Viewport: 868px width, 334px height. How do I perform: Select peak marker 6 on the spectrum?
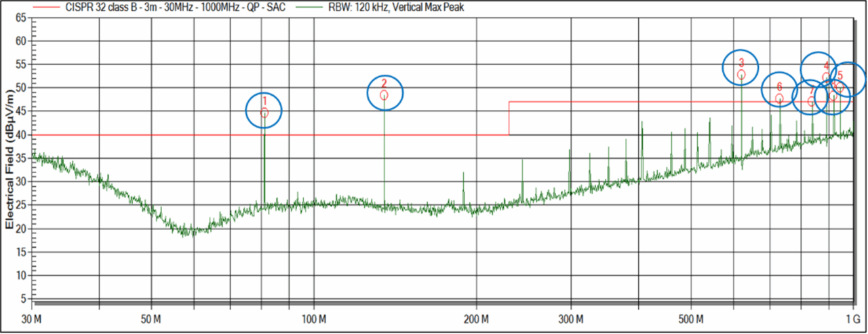coord(779,98)
